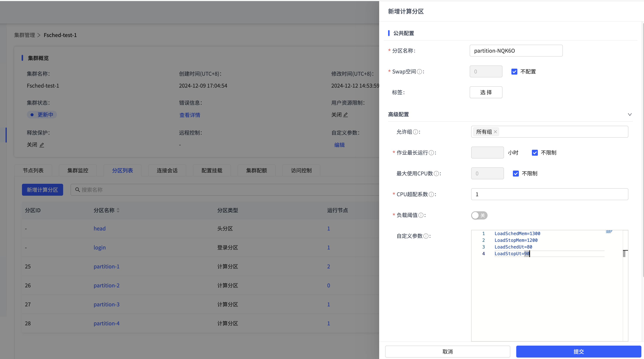
Task: Click the 编辑 link under 自定义参数
Action: (339, 145)
